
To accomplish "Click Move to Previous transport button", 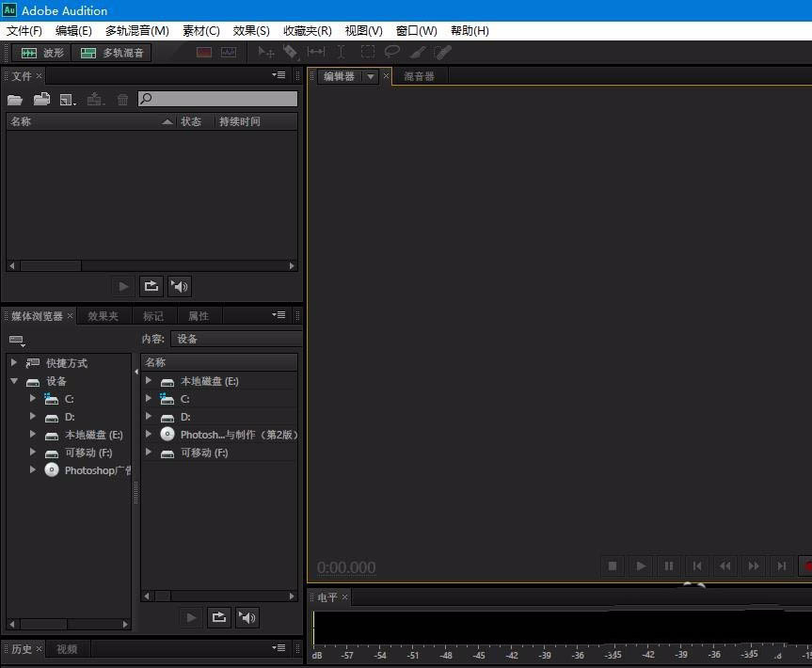I will coord(697,566).
